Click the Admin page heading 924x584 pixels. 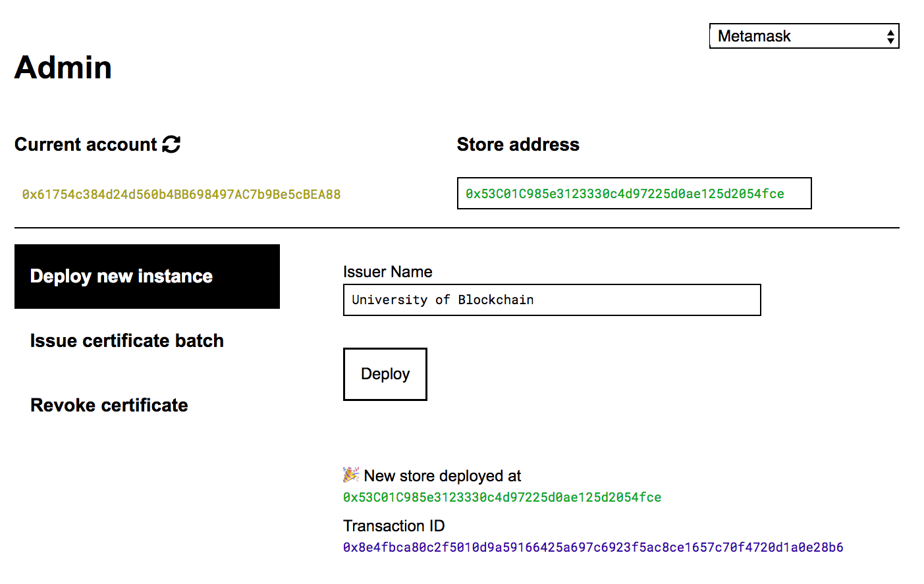(x=63, y=67)
